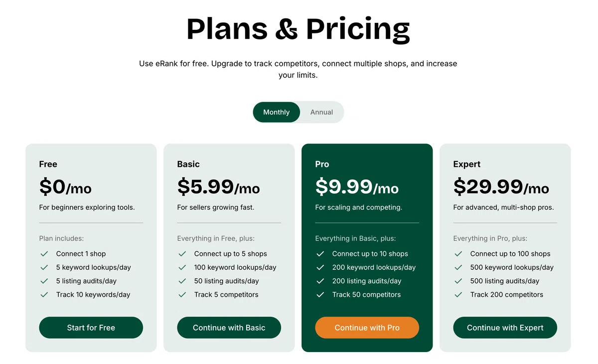The width and height of the screenshot is (598, 364).
Task: Switch billing to Annual
Action: pos(321,112)
